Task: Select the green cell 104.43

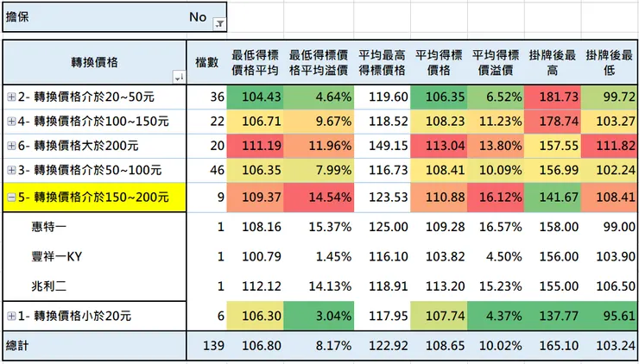Action: [x=255, y=97]
